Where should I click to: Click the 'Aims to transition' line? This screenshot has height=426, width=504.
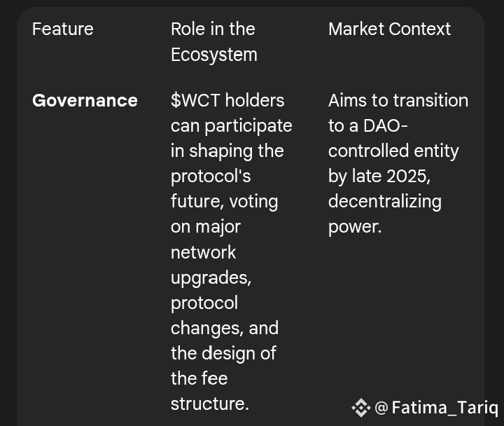point(398,100)
